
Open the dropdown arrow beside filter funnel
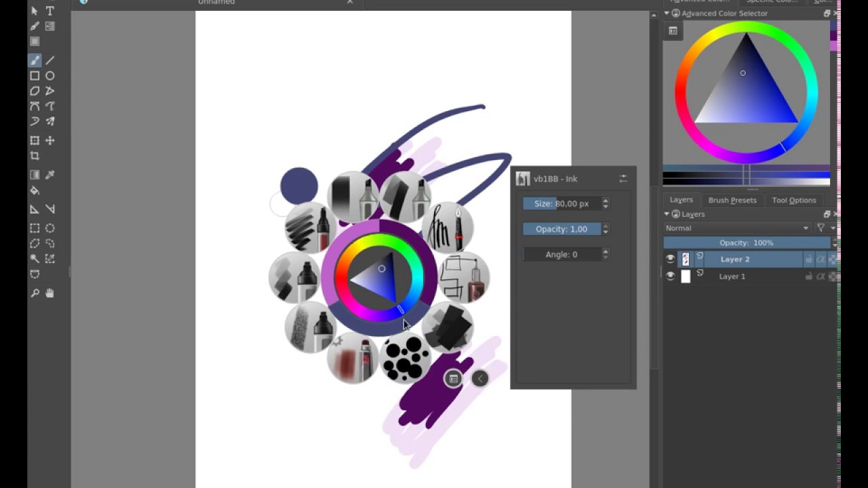[x=833, y=228]
